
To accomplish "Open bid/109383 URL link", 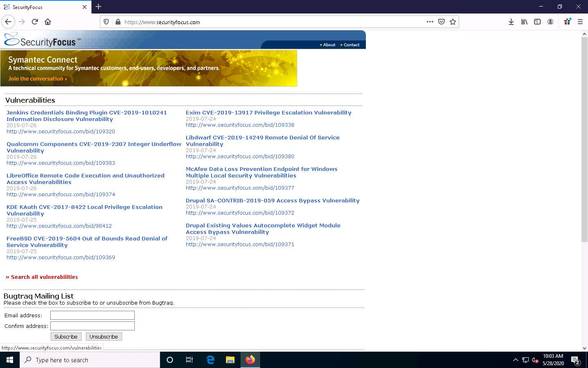I will pyautogui.click(x=61, y=163).
